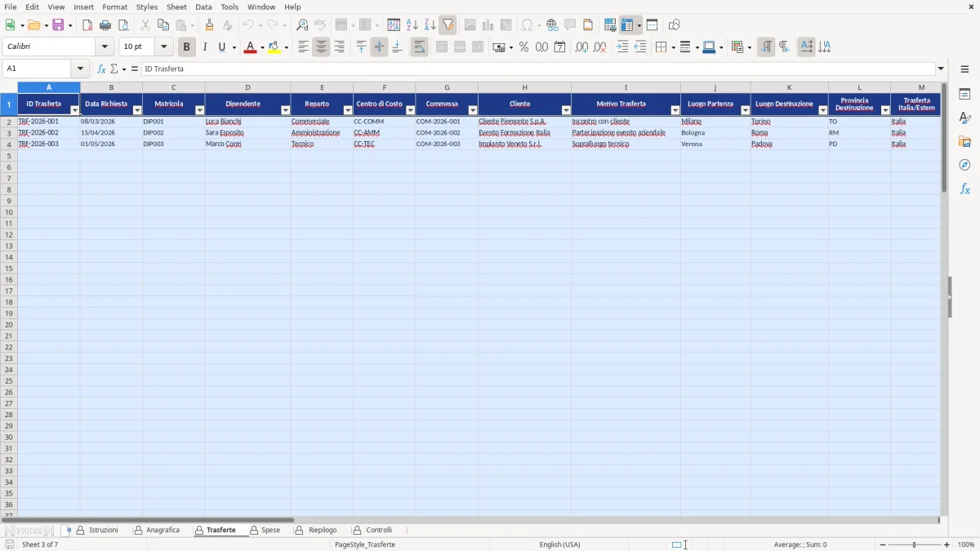Open the ID Trasferta filter dropdown
980x551 pixels.
tap(74, 110)
